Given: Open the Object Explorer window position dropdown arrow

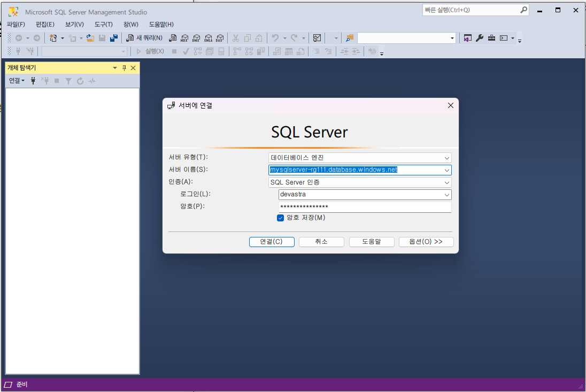Looking at the screenshot, I should 115,68.
